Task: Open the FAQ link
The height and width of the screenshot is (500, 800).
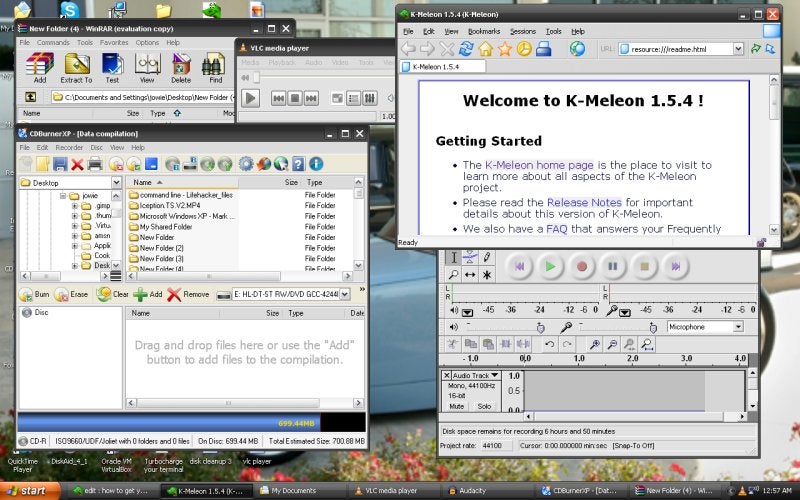Action: [557, 229]
